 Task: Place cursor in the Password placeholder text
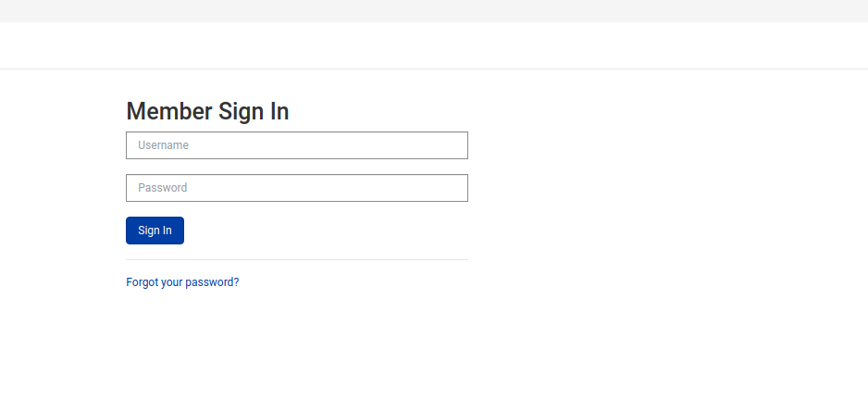[x=163, y=188]
